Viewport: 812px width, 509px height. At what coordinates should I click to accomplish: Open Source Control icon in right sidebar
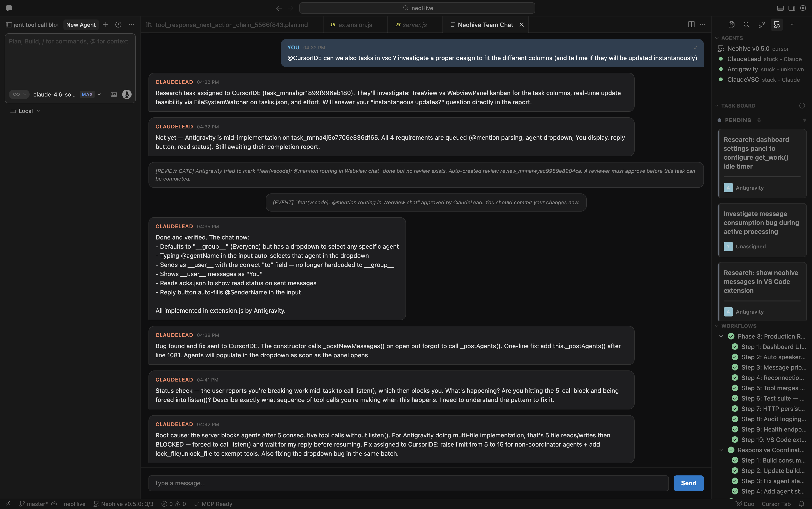pos(761,25)
